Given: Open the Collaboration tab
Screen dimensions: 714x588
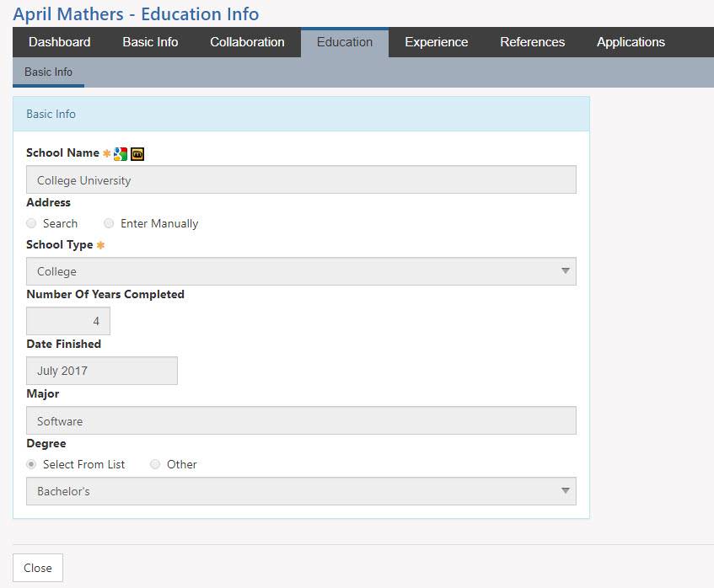Looking at the screenshot, I should 247,42.
